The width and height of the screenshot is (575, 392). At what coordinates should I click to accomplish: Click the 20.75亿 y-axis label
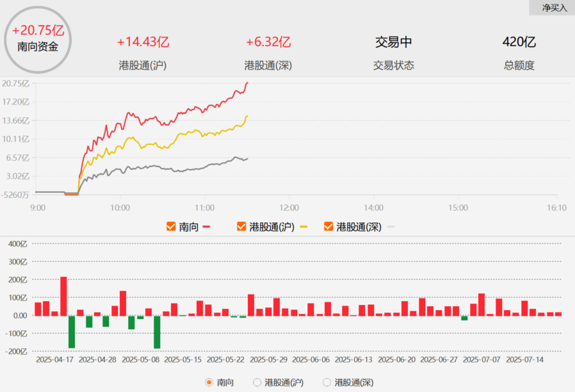coord(15,84)
